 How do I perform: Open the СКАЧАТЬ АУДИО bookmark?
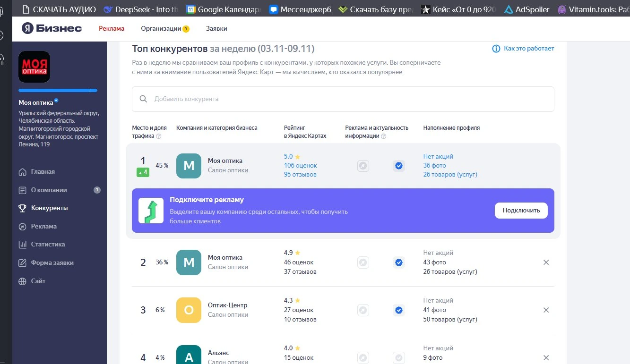point(59,9)
